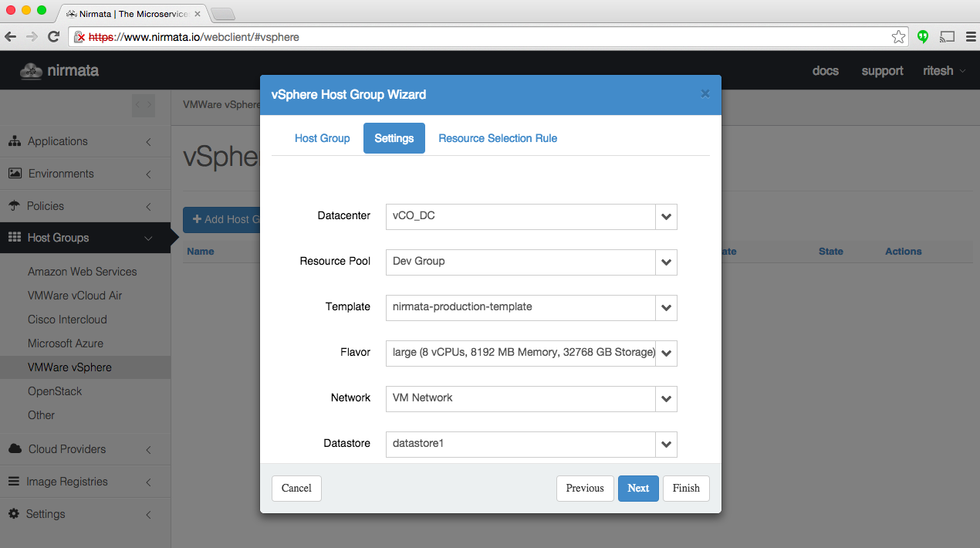Screen dimensions: 980x548
Task: Open the docs link in header
Action: pos(825,71)
